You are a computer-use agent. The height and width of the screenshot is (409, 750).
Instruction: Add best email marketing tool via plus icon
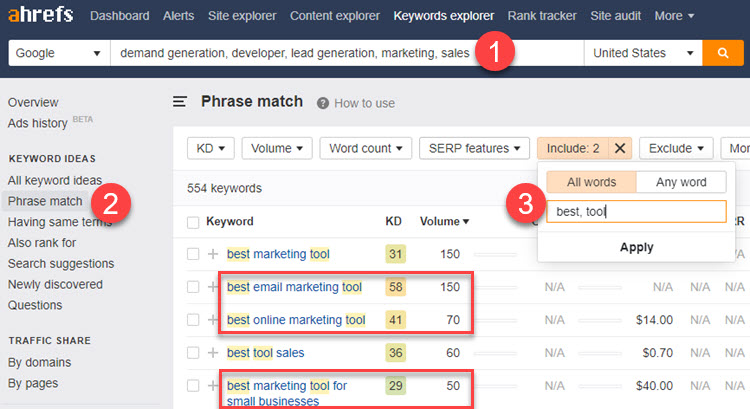213,287
